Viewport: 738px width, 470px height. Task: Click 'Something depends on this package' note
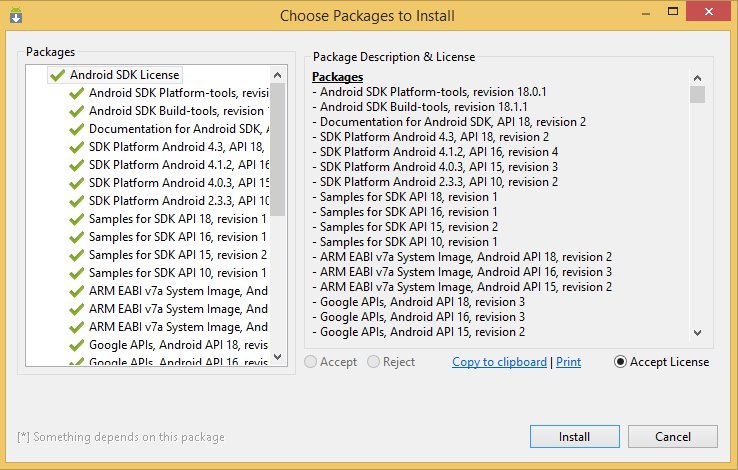[121, 437]
